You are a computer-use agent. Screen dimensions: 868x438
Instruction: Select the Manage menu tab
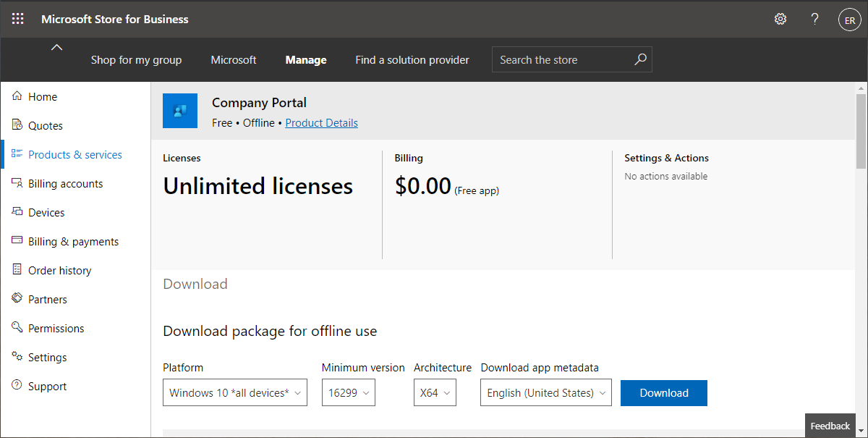click(306, 60)
